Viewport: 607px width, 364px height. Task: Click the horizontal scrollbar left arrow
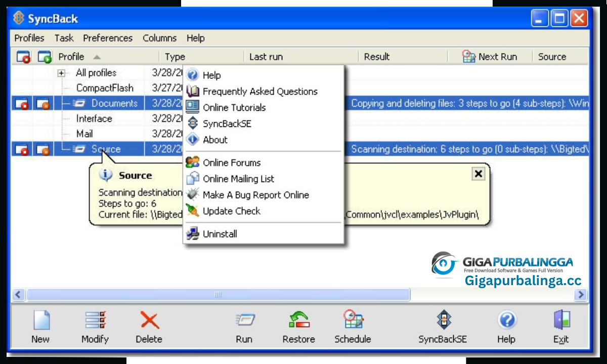click(19, 294)
